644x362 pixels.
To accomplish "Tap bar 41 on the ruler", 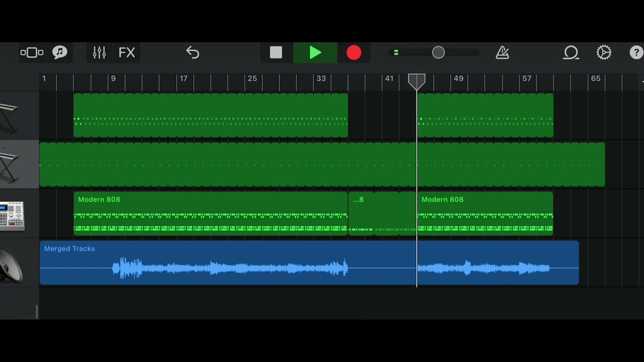I will point(389,78).
